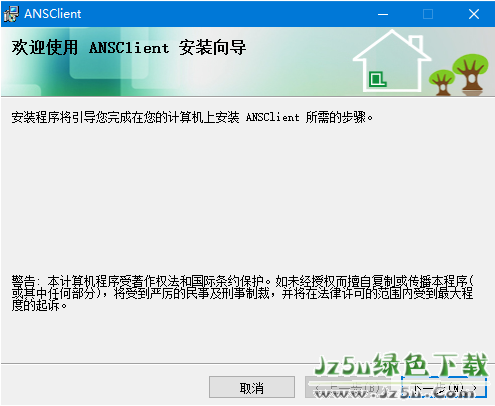The height and width of the screenshot is (406, 495).
Task: Click the ANSClient installer icon in title bar
Action: 11,14
